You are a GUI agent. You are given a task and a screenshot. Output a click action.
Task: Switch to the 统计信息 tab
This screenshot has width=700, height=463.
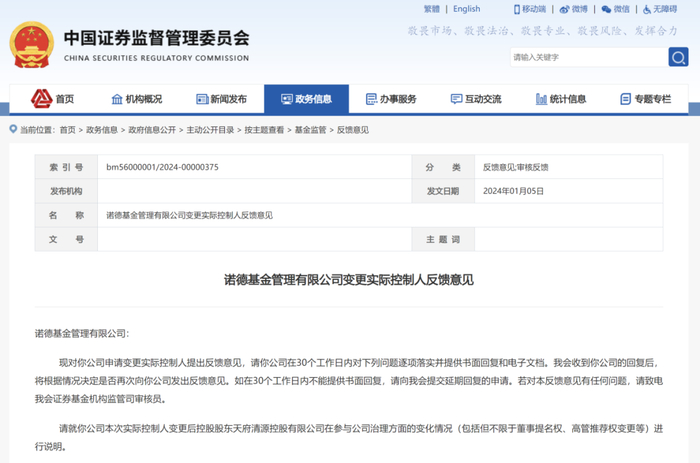pyautogui.click(x=561, y=99)
